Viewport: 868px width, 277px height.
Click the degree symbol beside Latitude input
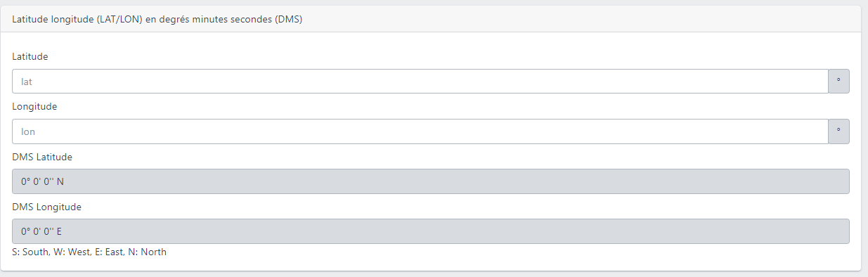838,81
